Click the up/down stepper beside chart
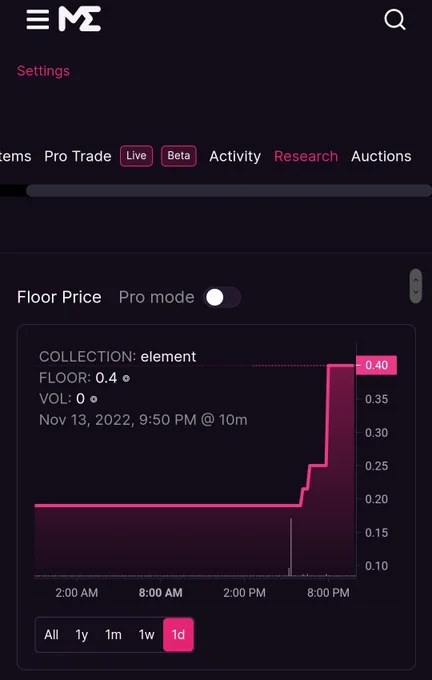432x680 pixels. point(416,286)
